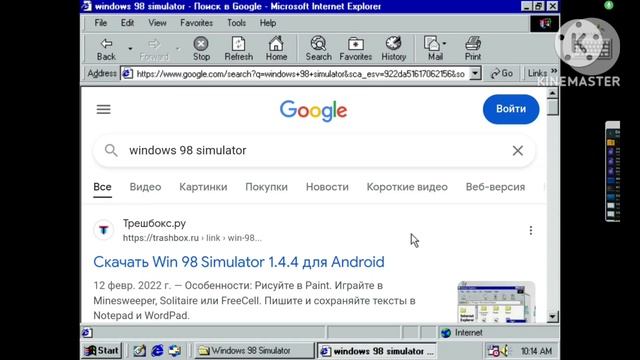Click the vertical scrollbar thumb

tap(552, 107)
